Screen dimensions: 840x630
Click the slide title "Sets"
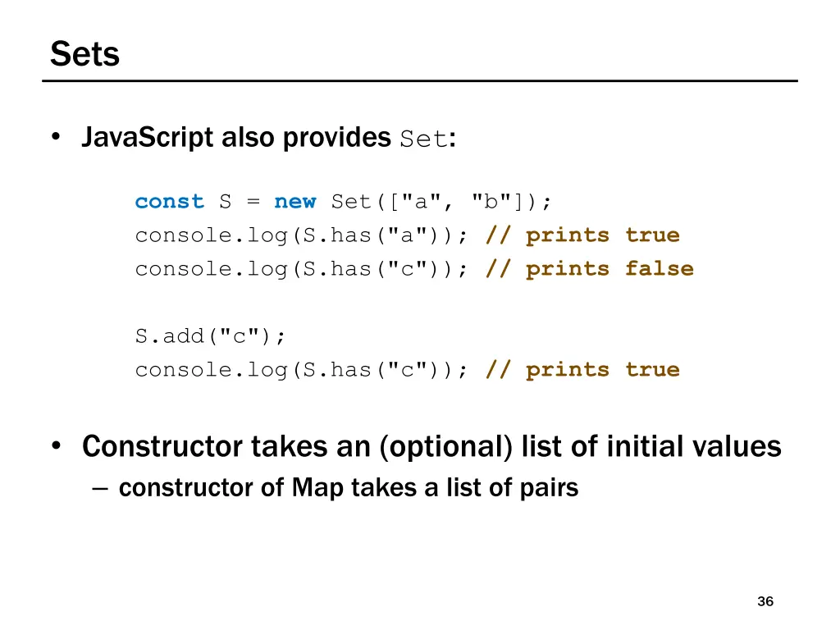84,54
